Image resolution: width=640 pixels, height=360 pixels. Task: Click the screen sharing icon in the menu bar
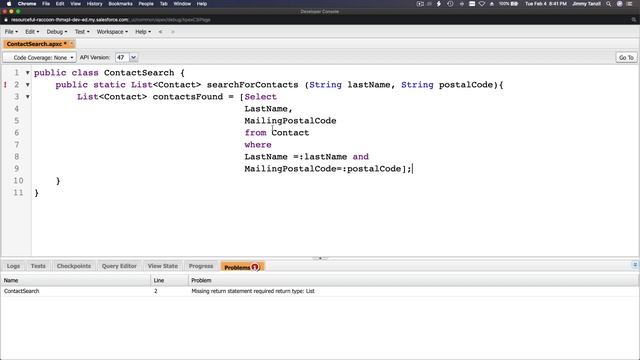coord(420,4)
